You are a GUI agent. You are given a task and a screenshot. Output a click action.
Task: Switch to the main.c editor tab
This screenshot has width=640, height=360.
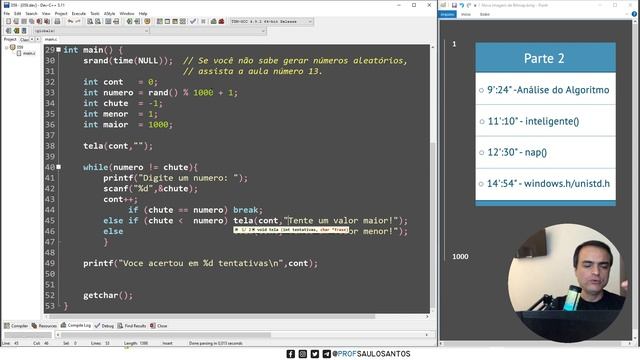[51, 39]
